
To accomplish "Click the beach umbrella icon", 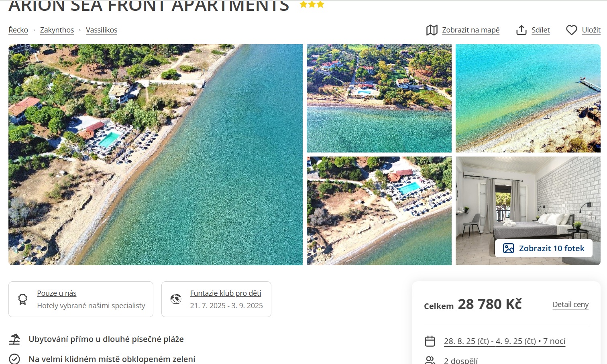I will click(14, 339).
